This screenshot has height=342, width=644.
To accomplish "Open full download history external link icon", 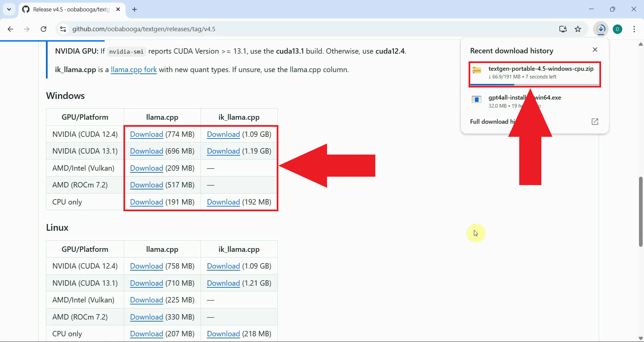I will [595, 122].
